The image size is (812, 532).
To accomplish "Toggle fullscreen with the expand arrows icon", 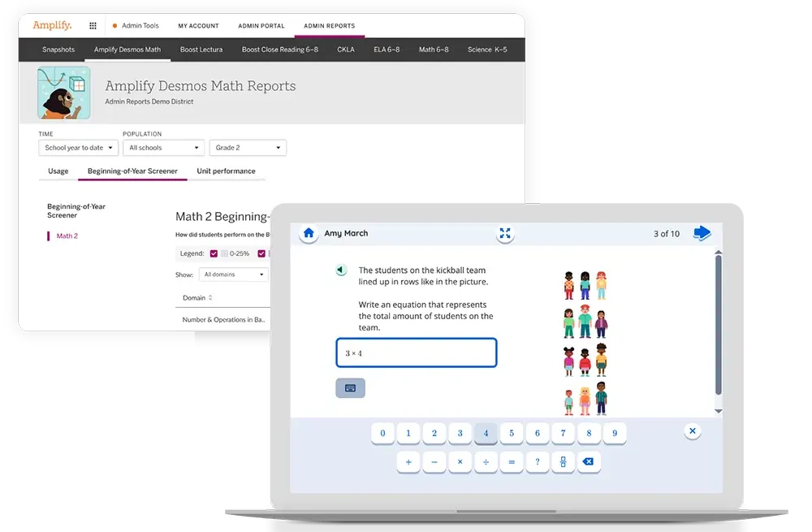I will pos(505,233).
